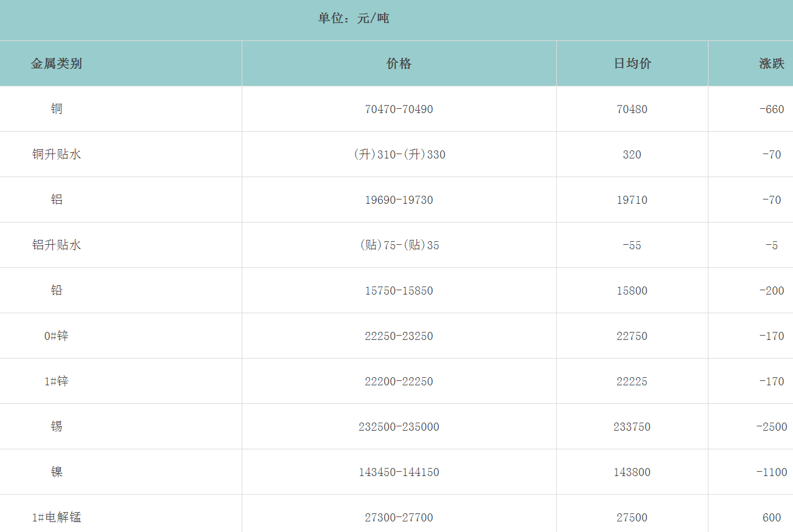Screen dimensions: 793x532
Task: Select the 锡 daily average 233750
Action: tap(632, 427)
